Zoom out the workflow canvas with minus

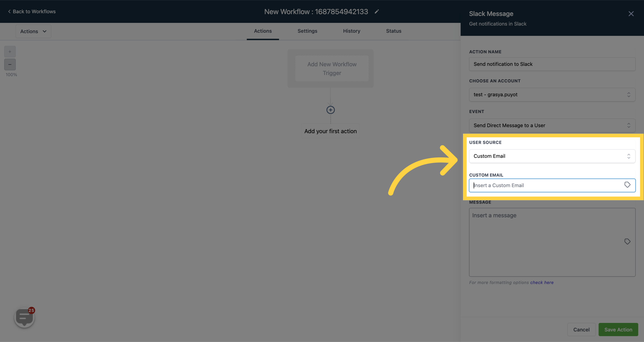click(x=10, y=64)
